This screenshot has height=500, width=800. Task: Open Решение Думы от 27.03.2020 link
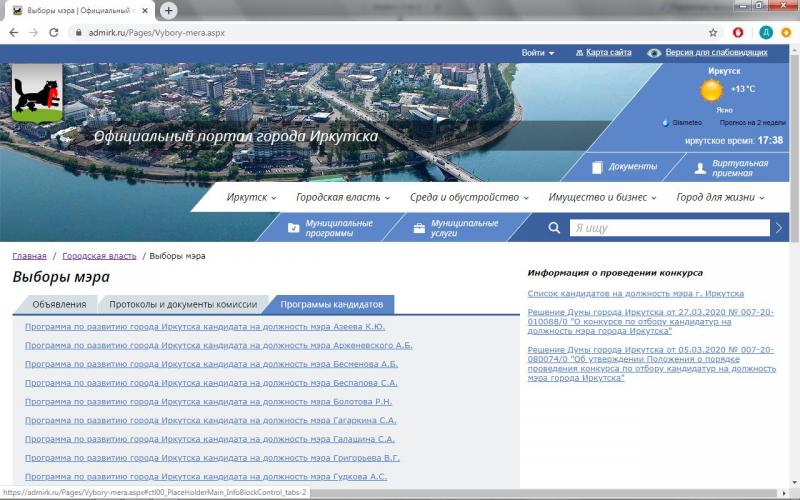651,321
